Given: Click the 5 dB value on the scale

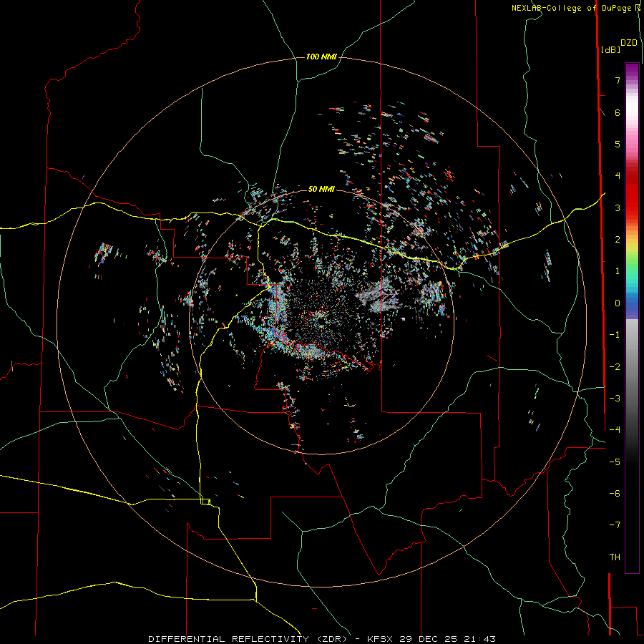Looking at the screenshot, I should (x=618, y=144).
